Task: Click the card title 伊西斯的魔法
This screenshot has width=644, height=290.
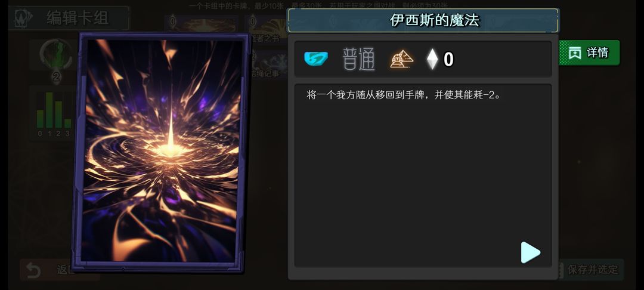Action: click(x=435, y=20)
